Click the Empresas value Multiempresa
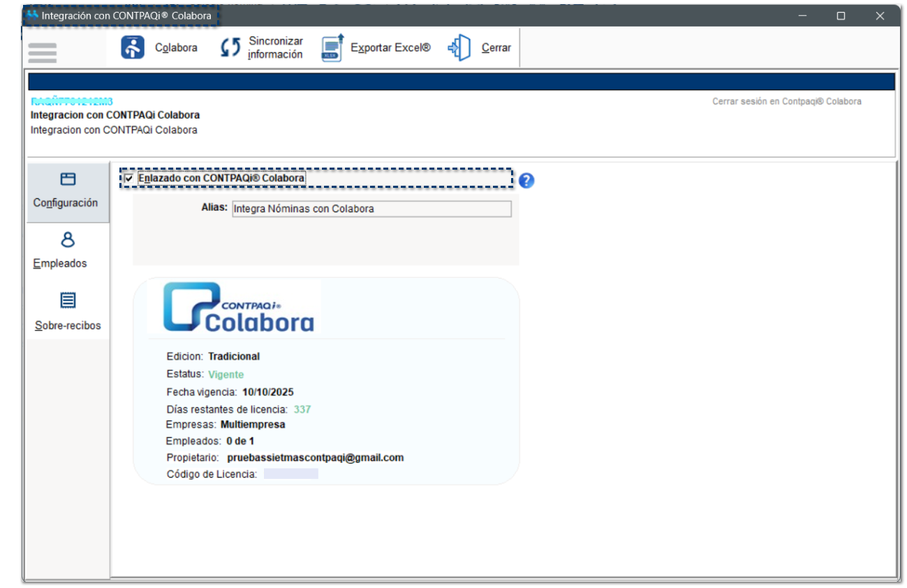 point(253,424)
